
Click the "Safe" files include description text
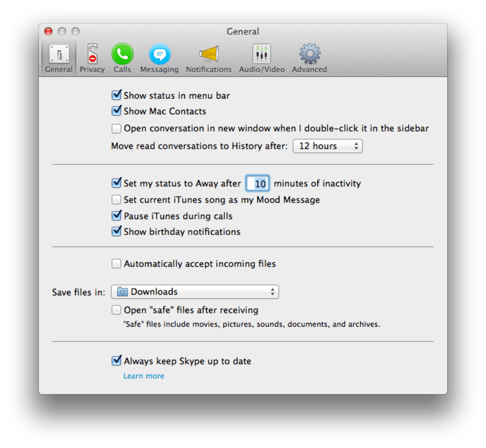(252, 324)
